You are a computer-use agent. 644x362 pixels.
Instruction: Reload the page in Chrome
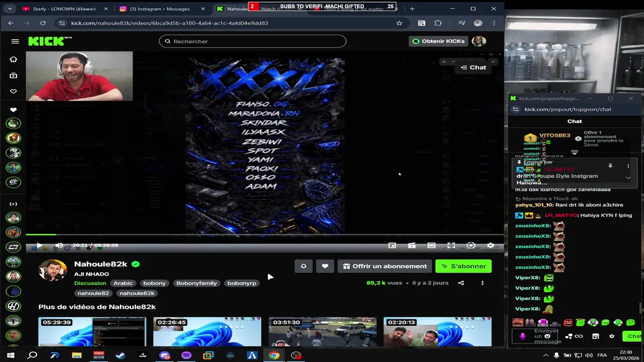point(43,23)
